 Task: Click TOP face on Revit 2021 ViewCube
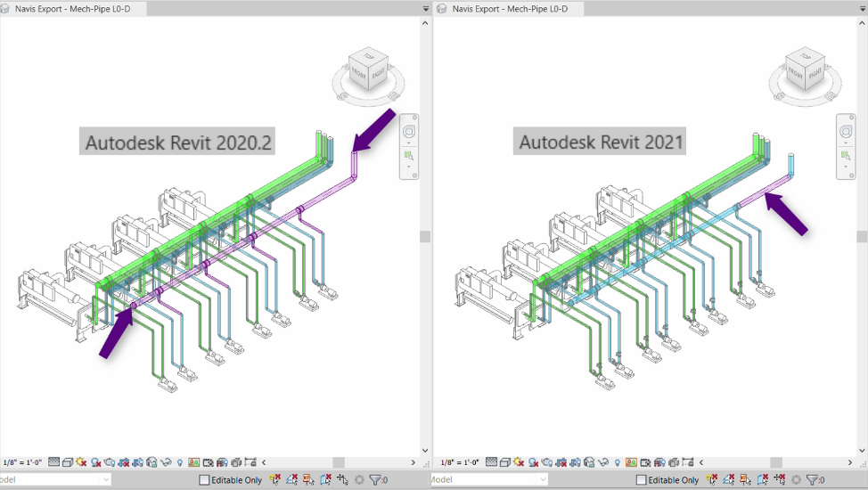[806, 56]
